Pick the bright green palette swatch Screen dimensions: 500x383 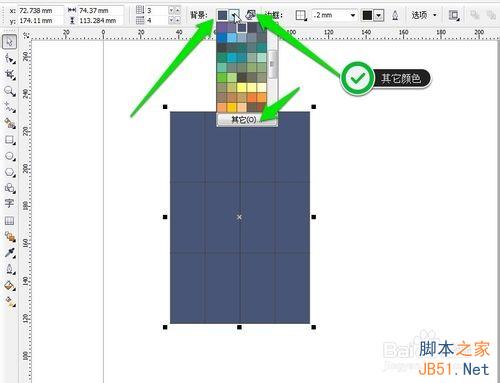[x=222, y=78]
